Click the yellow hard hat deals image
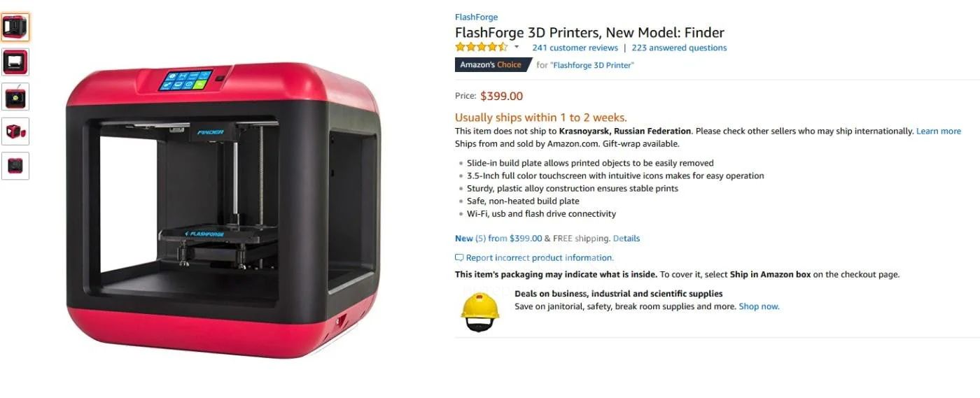 (480, 310)
